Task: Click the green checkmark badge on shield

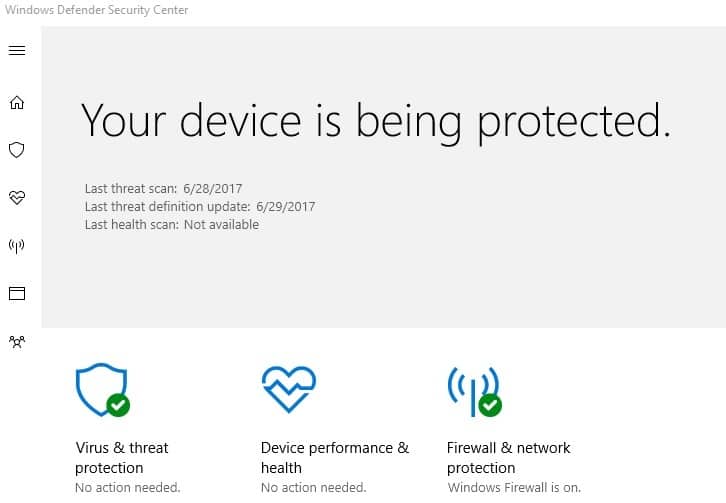Action: point(118,405)
